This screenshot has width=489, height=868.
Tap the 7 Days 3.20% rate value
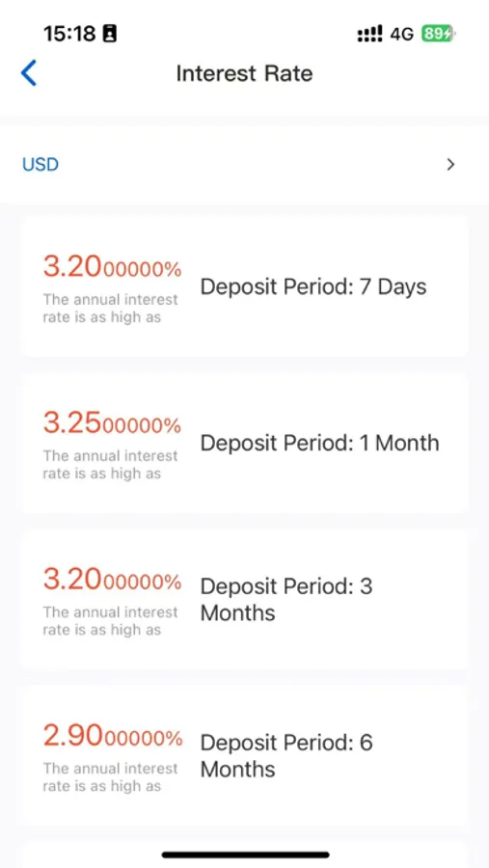[x=113, y=268]
